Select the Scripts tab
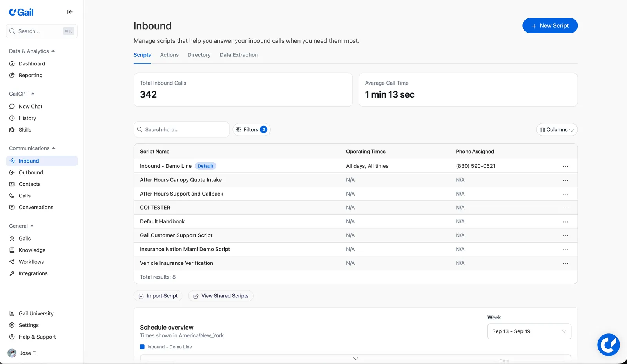The width and height of the screenshot is (627, 364). [142, 55]
